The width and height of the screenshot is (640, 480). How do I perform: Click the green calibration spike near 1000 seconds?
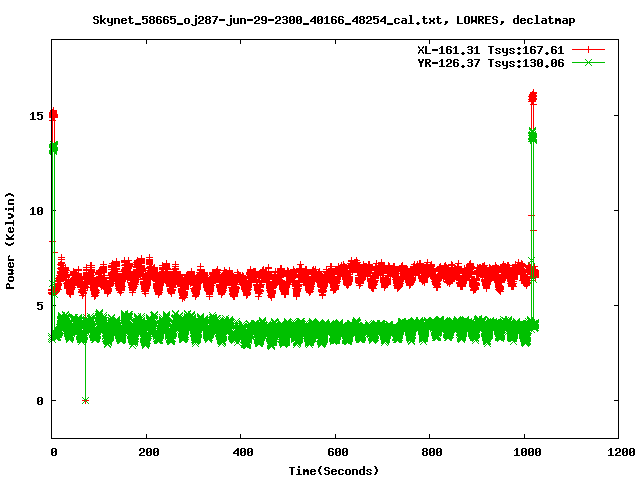(533, 136)
